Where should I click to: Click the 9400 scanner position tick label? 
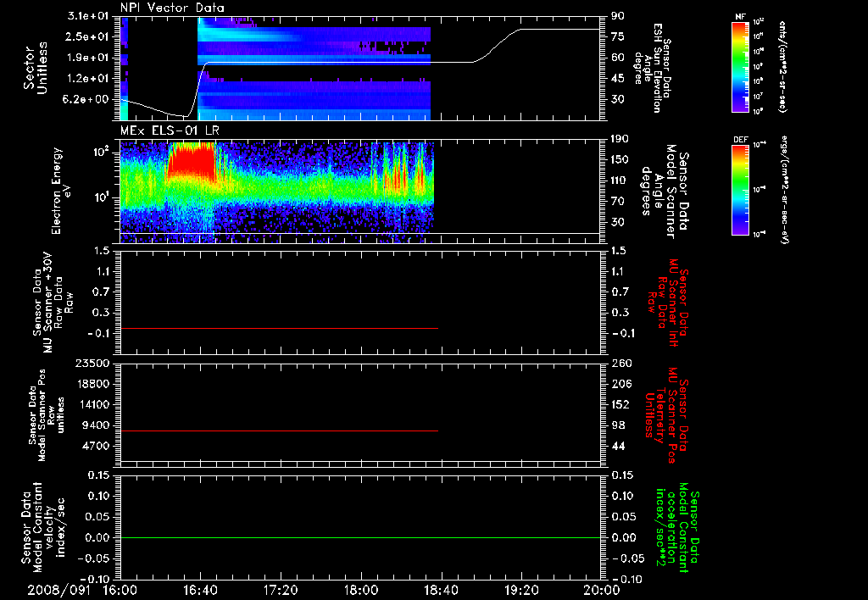click(x=95, y=425)
